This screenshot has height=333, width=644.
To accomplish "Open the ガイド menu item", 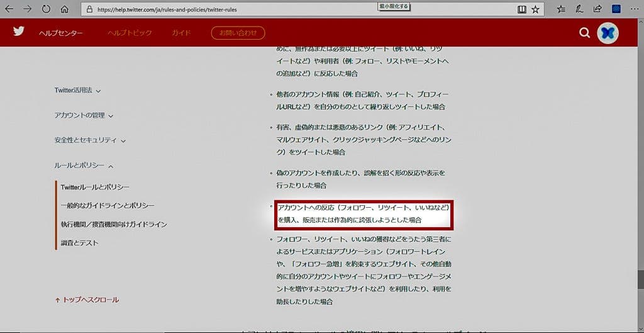I will pyautogui.click(x=181, y=33).
